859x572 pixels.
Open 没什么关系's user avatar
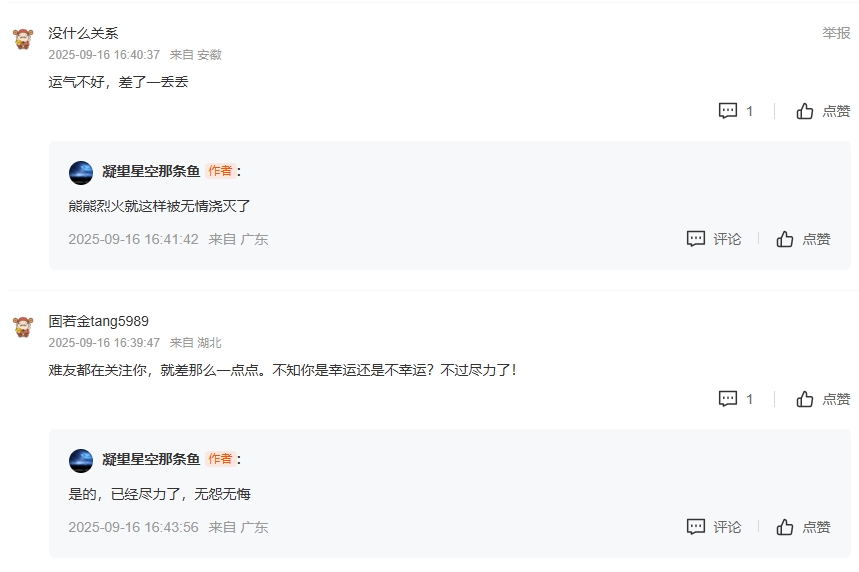tap(23, 39)
